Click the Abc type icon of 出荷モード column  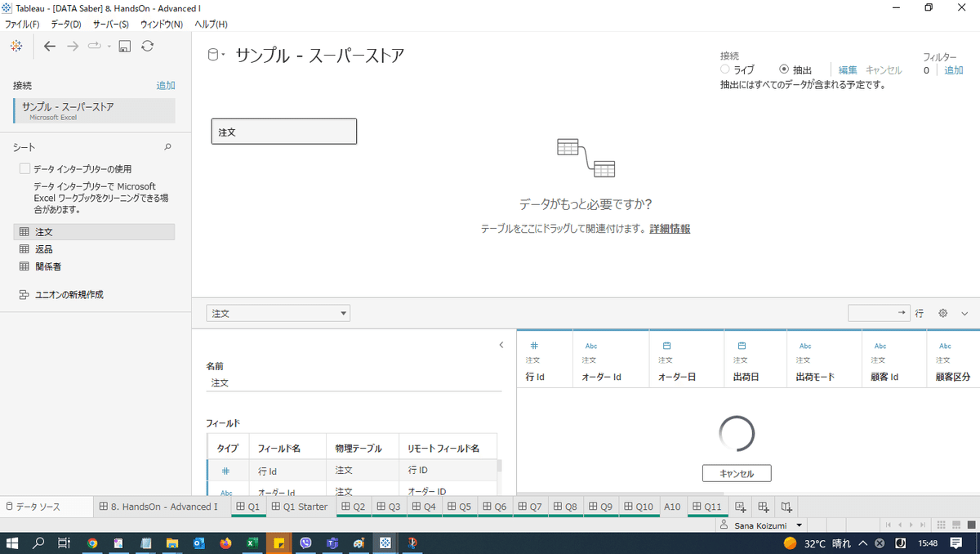(805, 346)
